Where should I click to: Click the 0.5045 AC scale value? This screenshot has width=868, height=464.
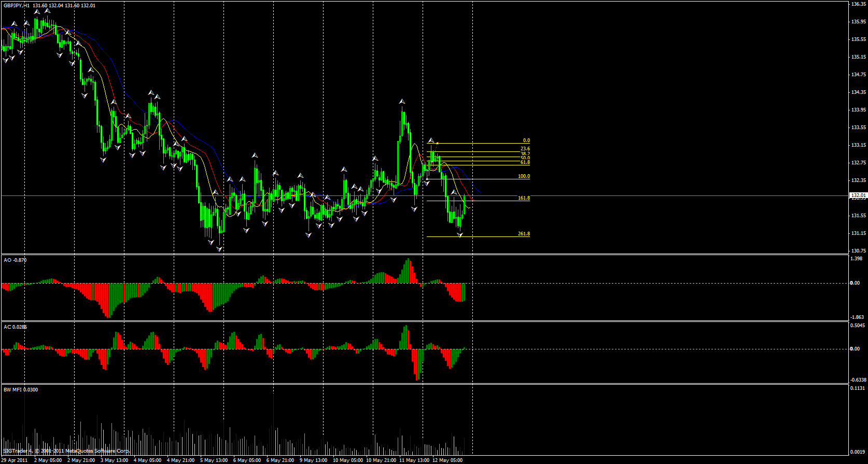(858, 326)
